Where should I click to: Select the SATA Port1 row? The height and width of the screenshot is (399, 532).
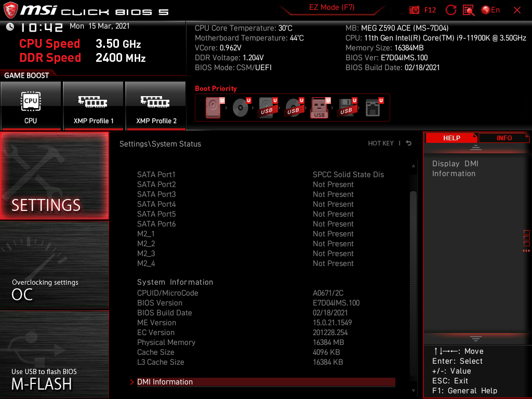point(266,175)
